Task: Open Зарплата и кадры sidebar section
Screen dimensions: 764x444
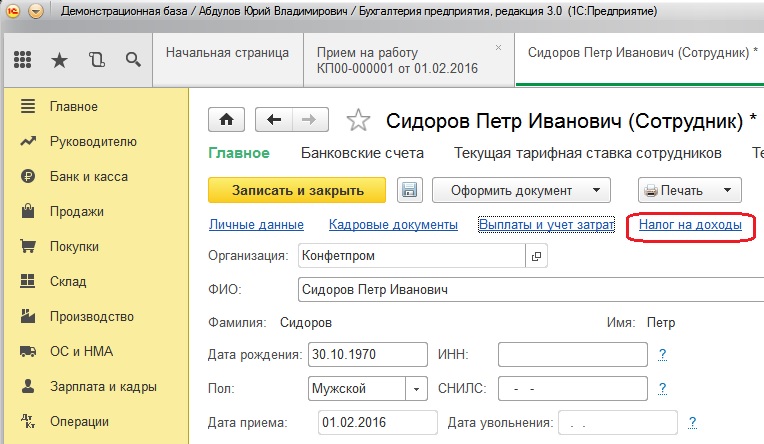Action: click(103, 386)
